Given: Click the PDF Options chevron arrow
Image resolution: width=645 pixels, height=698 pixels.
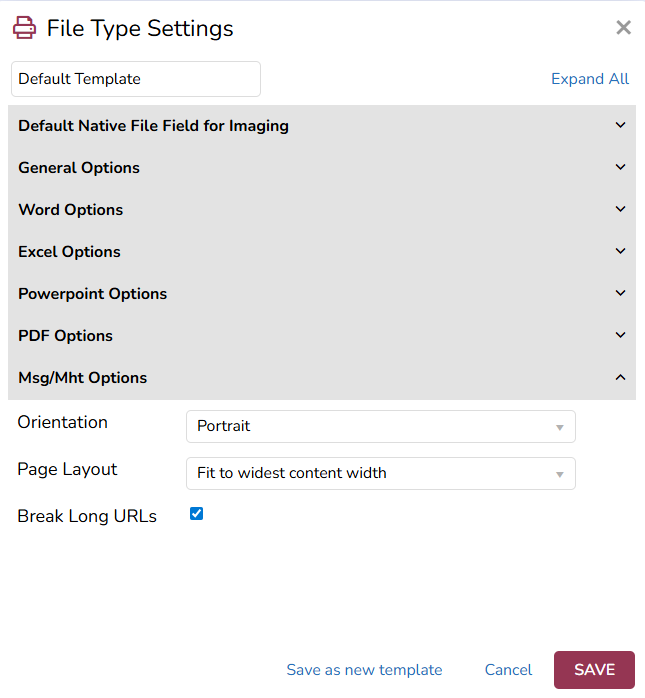Looking at the screenshot, I should click(x=621, y=335).
